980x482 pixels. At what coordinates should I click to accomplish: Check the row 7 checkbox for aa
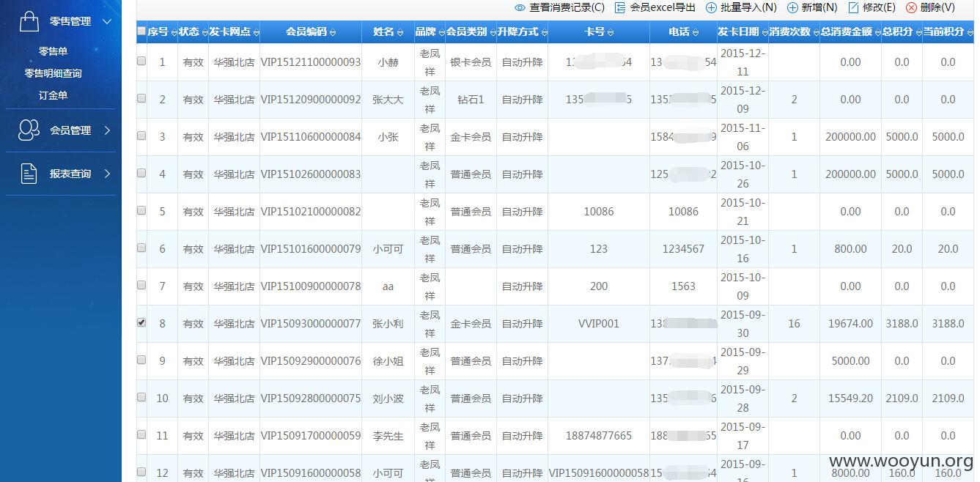[141, 285]
